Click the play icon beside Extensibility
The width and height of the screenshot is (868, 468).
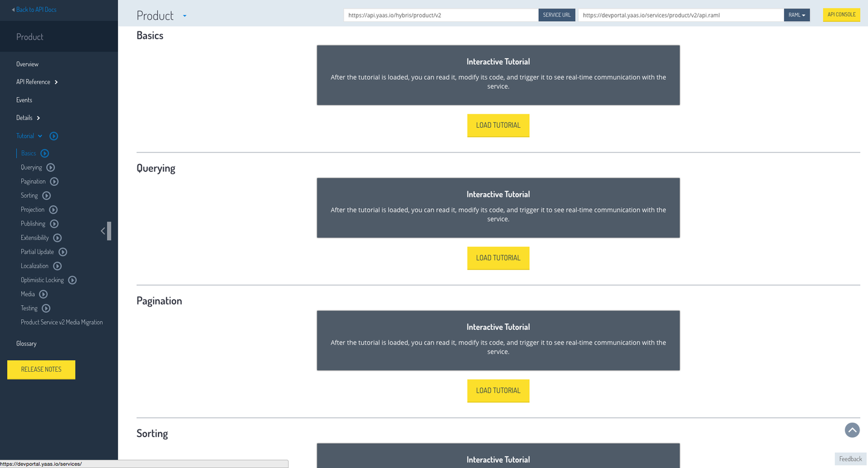click(57, 238)
